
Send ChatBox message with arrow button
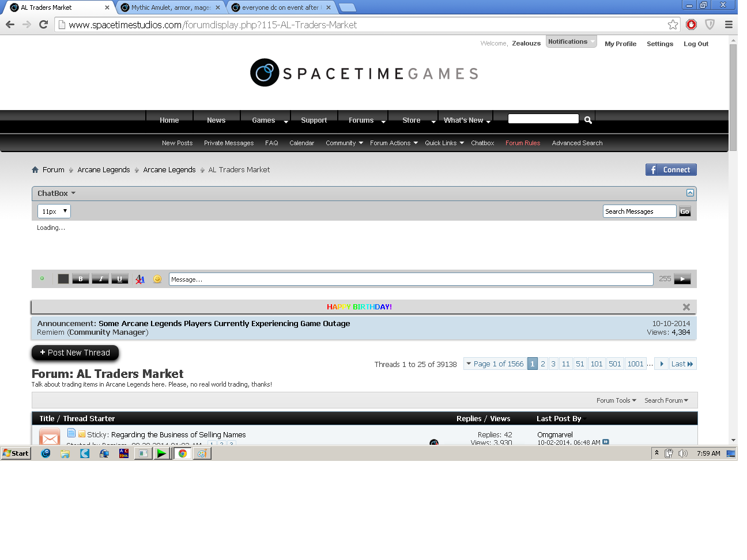tap(682, 279)
